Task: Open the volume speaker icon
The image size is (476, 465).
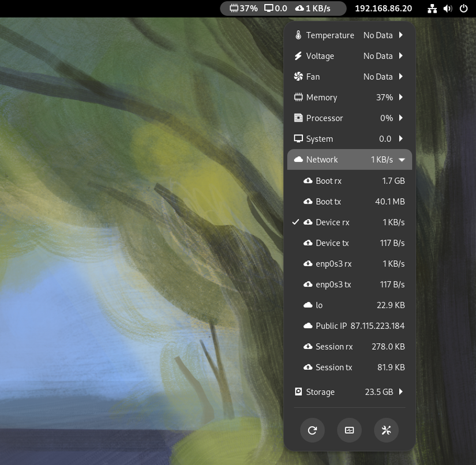Action: point(448,9)
